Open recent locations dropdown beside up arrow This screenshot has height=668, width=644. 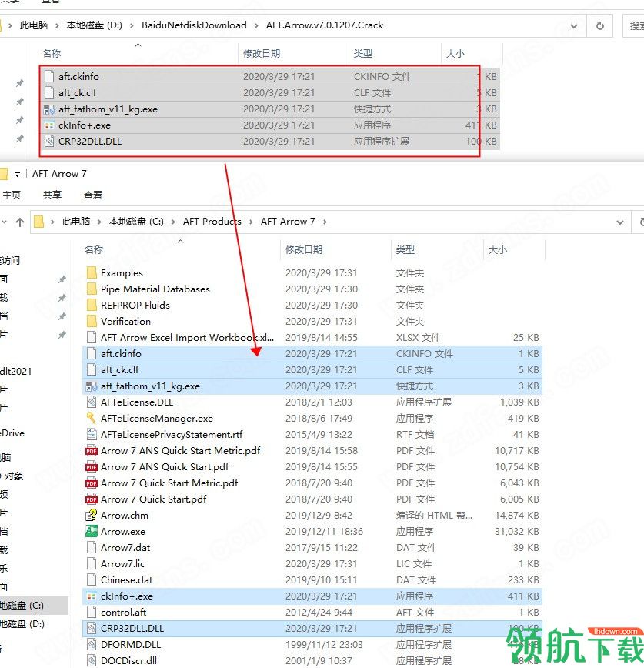(5, 222)
